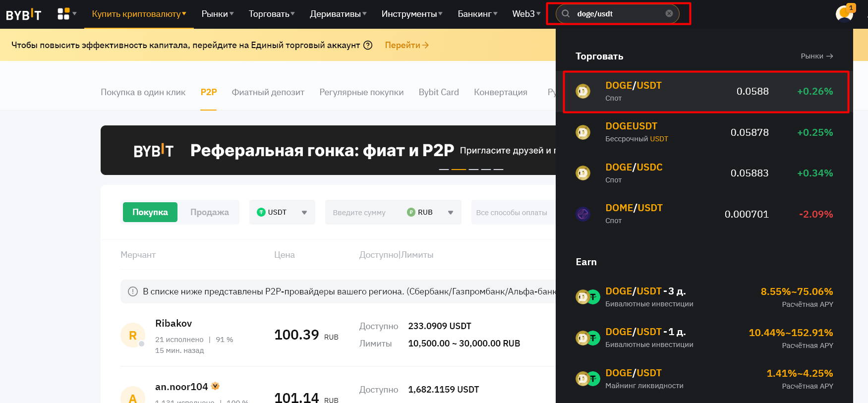Click the verified badge next to an.noor104
The image size is (868, 403).
point(215,386)
